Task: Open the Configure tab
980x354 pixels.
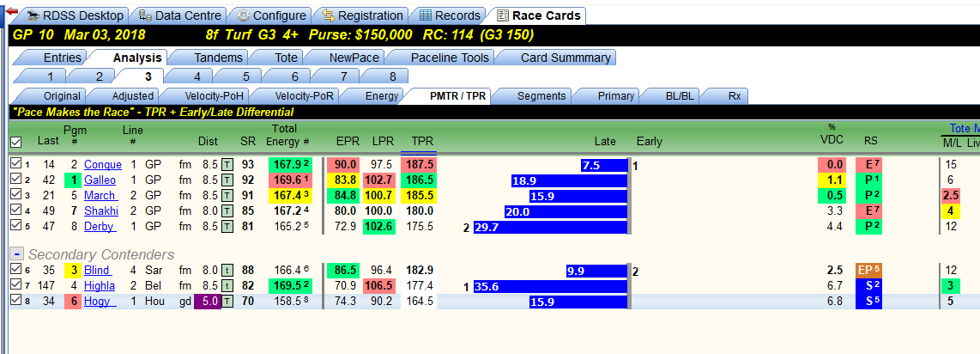Action: [272, 15]
